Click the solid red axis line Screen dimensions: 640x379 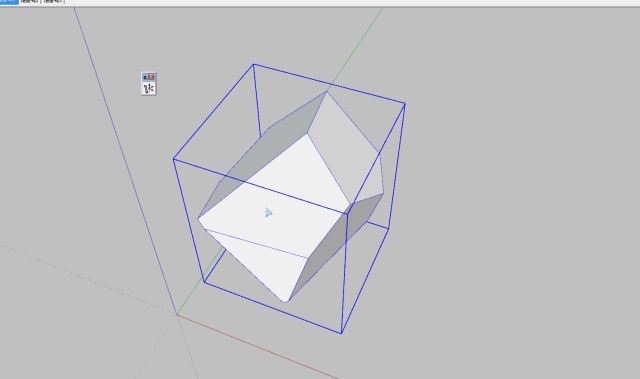[x=257, y=347]
